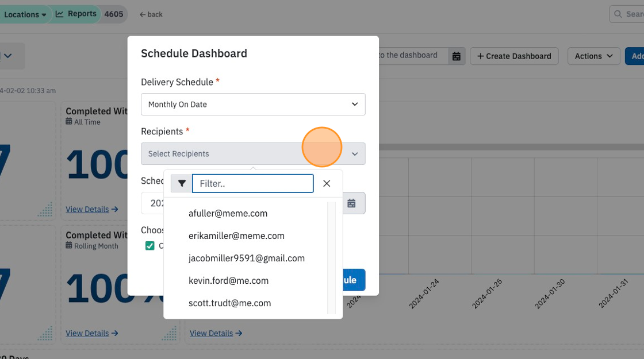644x359 pixels.
Task: Click the filter funnel icon
Action: tap(182, 183)
